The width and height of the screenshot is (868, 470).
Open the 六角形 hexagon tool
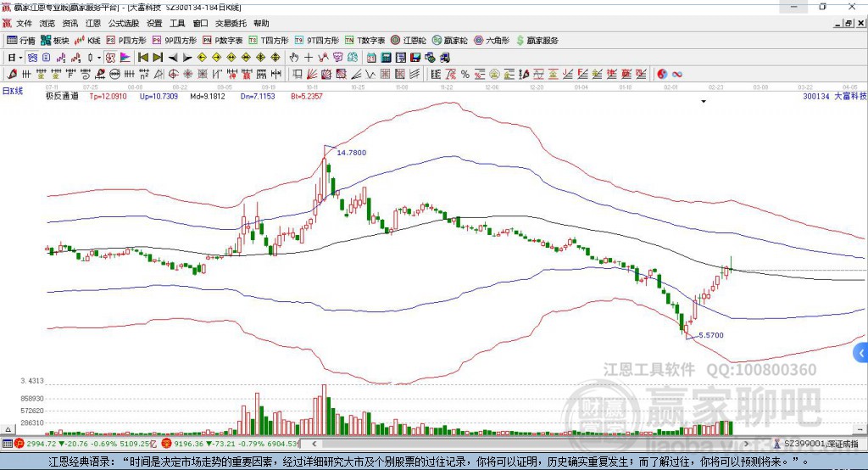click(492, 41)
